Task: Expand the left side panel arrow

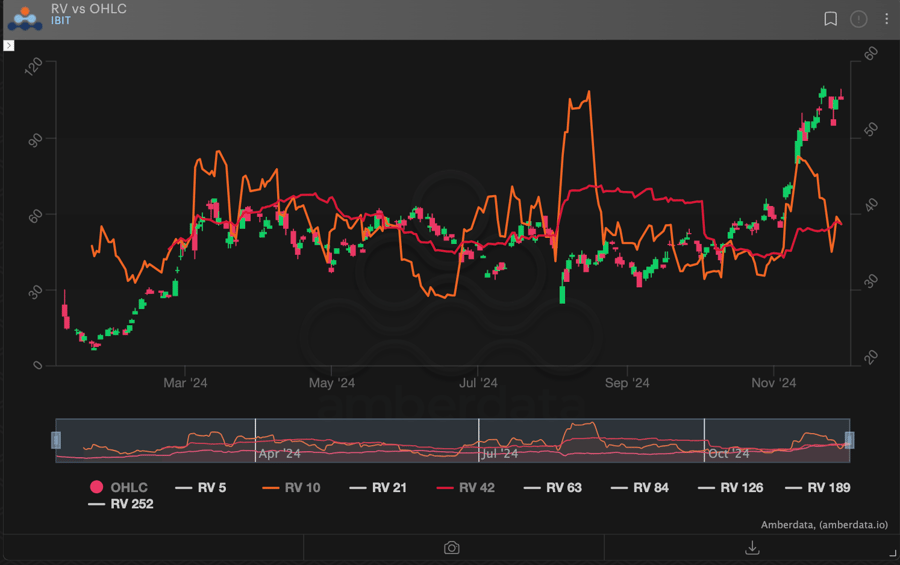Action: pos(9,45)
